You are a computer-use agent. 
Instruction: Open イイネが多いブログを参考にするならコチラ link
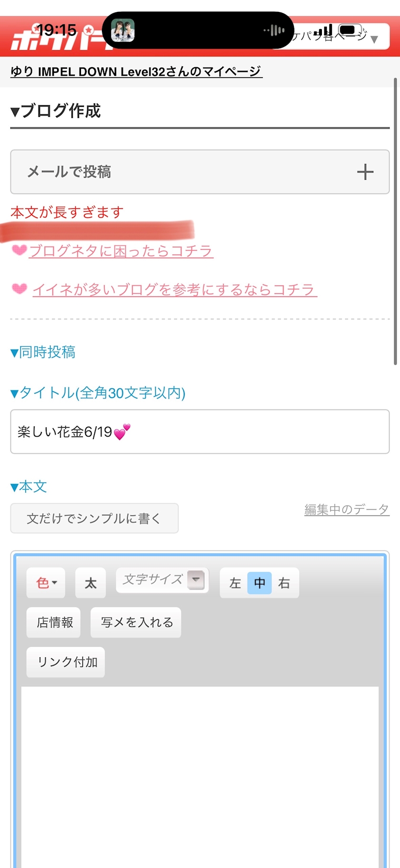pyautogui.click(x=175, y=289)
